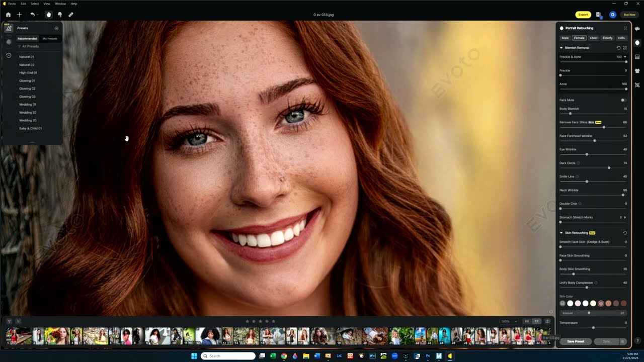Apply the Wedding 01 preset
This screenshot has height=362, width=644.
click(28, 105)
